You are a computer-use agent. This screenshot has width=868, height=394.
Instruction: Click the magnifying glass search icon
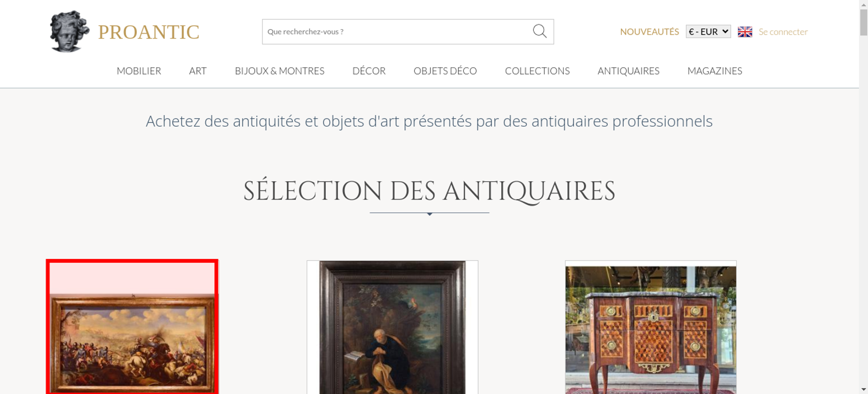click(x=539, y=31)
